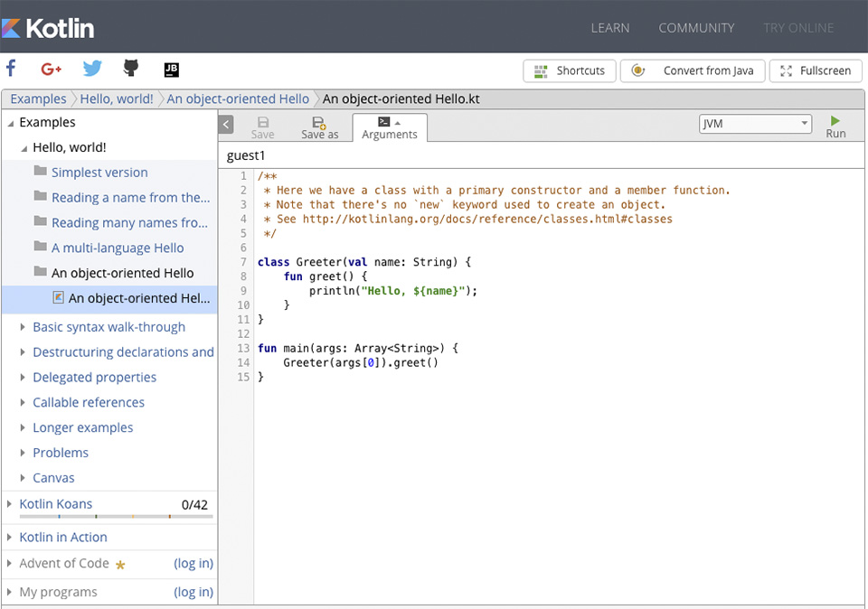Click the folder icon beside Simplest version

coord(40,171)
